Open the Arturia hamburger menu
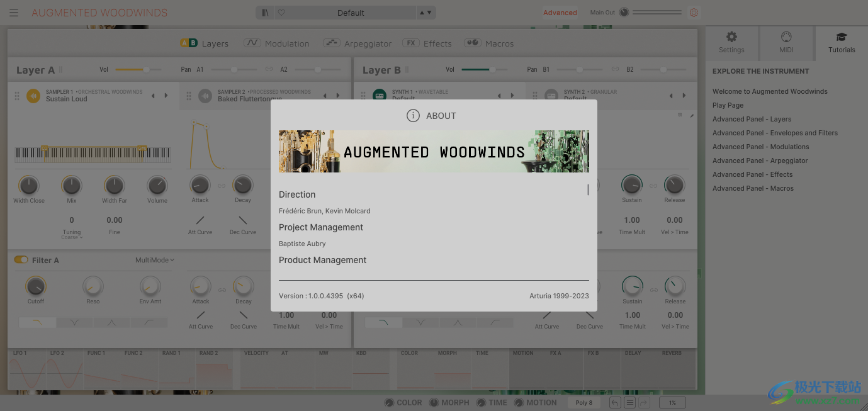 pyautogui.click(x=13, y=12)
